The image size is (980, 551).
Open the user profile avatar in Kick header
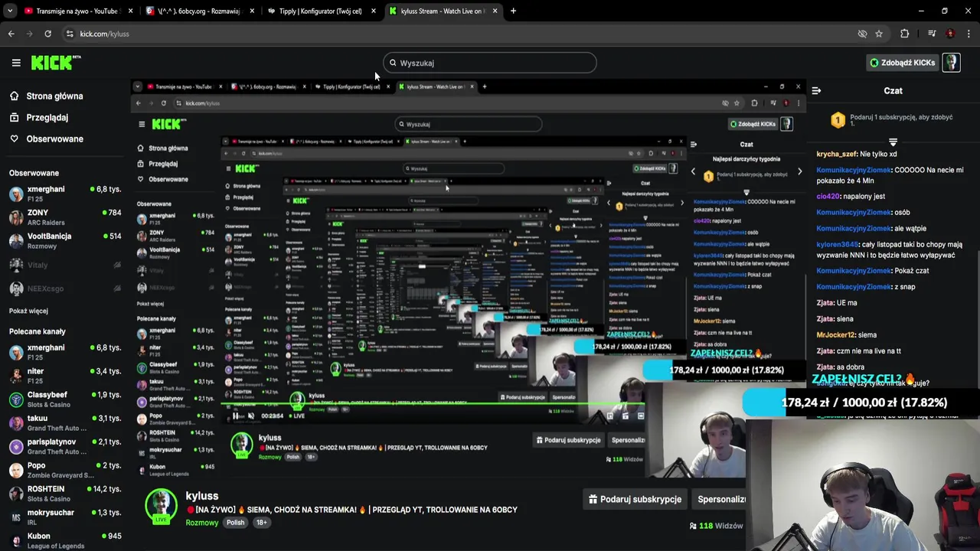951,63
